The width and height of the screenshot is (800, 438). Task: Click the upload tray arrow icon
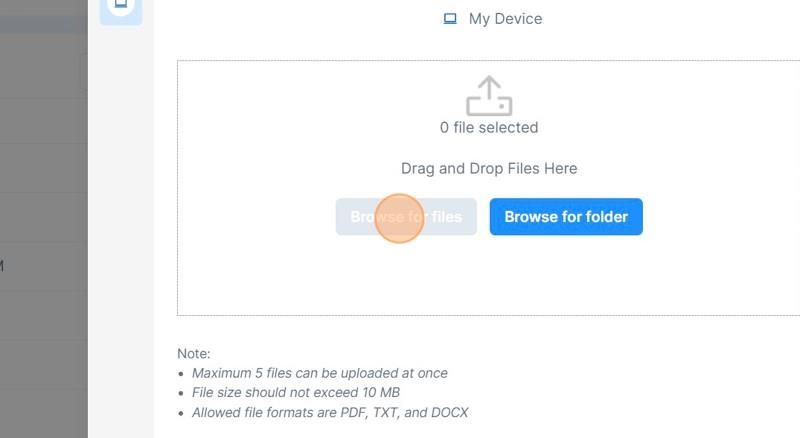tap(489, 95)
